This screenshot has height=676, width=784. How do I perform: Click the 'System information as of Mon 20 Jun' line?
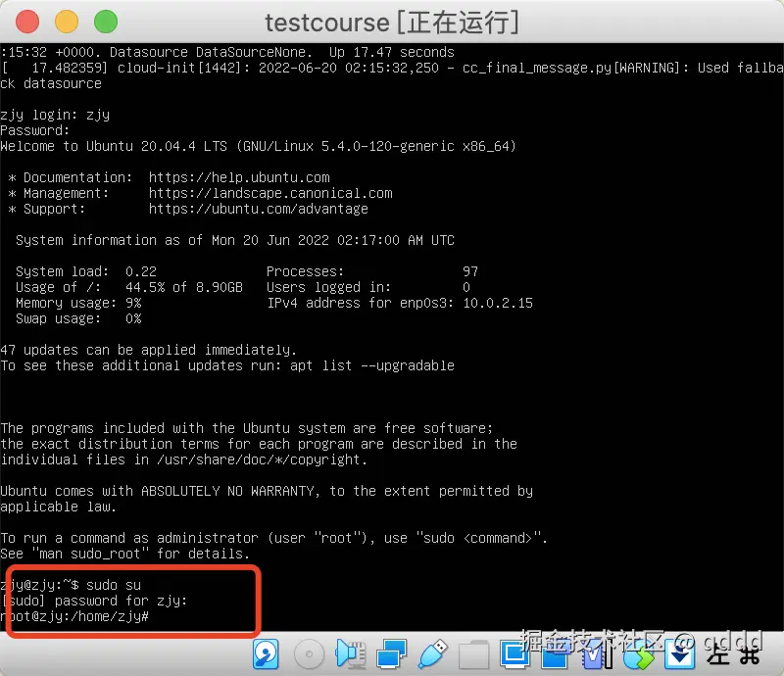pos(235,240)
